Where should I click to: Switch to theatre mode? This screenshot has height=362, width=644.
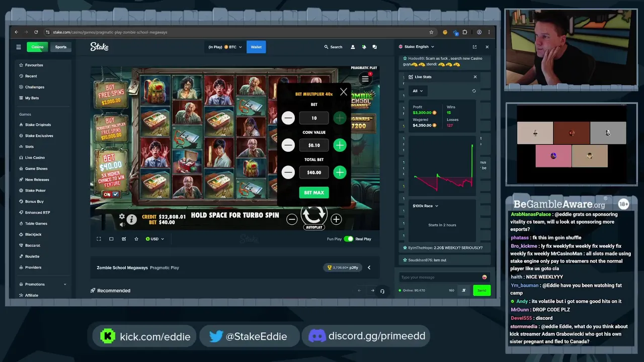pos(111,239)
